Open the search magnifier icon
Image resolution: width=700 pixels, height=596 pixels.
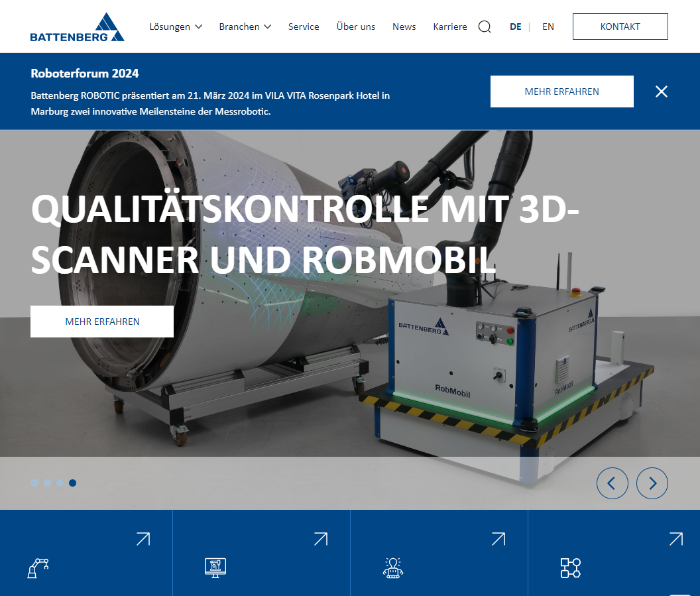tap(485, 27)
